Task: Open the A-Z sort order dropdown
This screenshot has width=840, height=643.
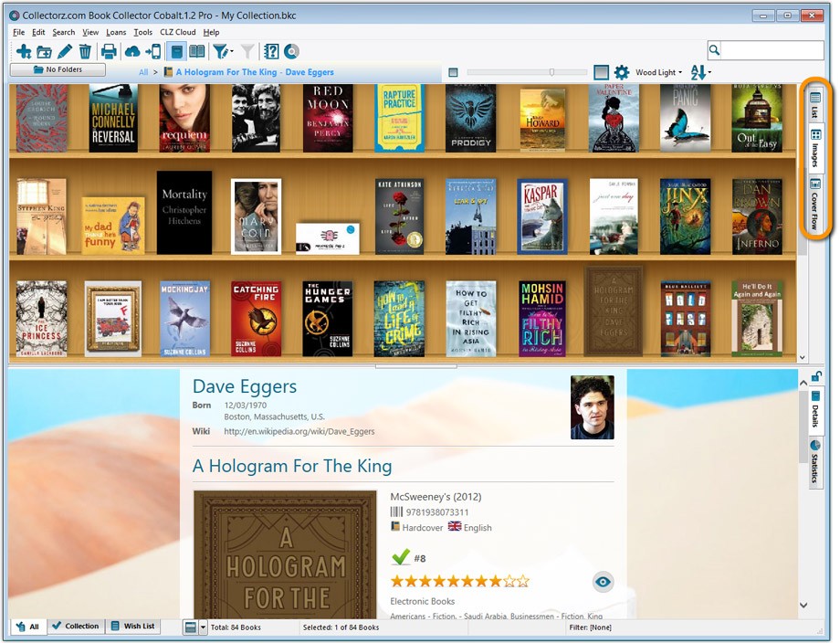Action: coord(700,72)
